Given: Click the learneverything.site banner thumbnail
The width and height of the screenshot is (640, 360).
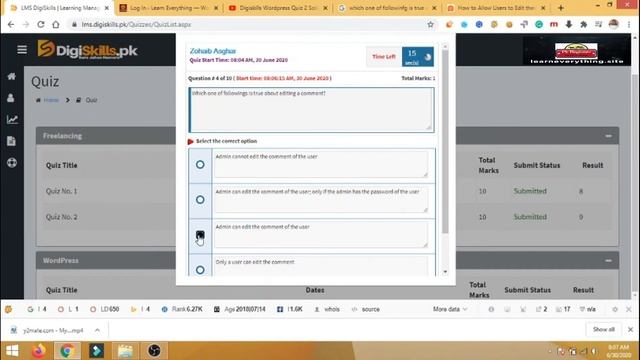Looking at the screenshot, I should 576,51.
